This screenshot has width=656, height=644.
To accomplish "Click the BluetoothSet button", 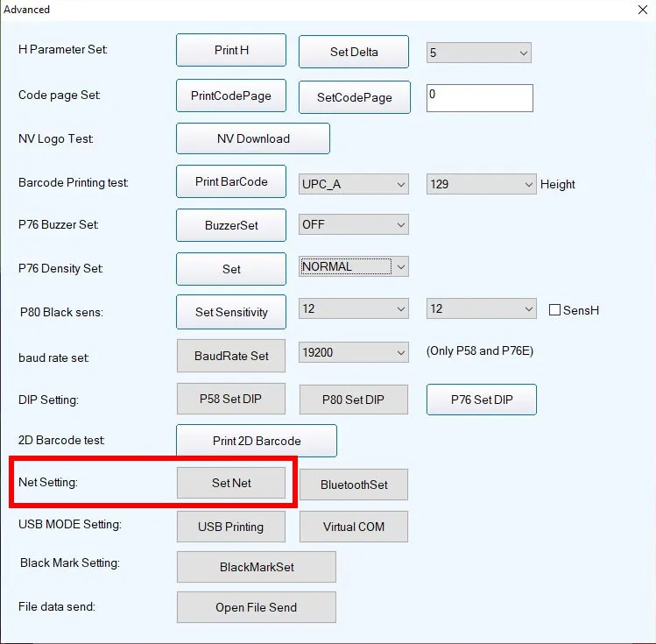I will click(354, 485).
